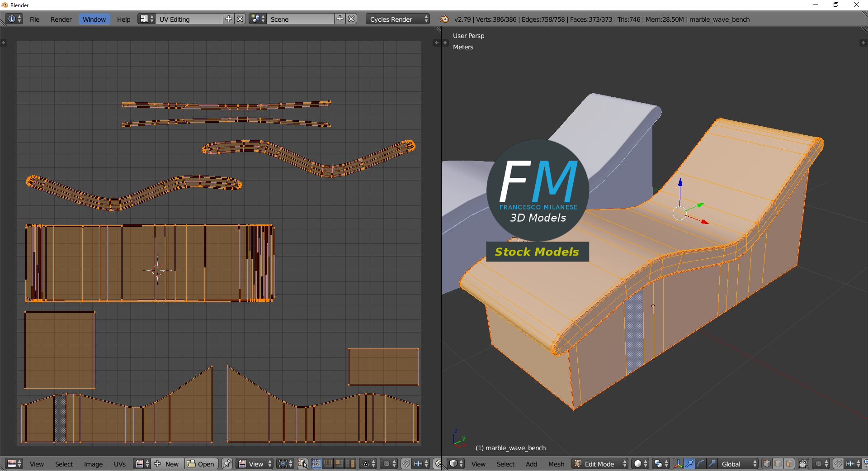Toggle UV sync selection with mesh

[x=302, y=464]
